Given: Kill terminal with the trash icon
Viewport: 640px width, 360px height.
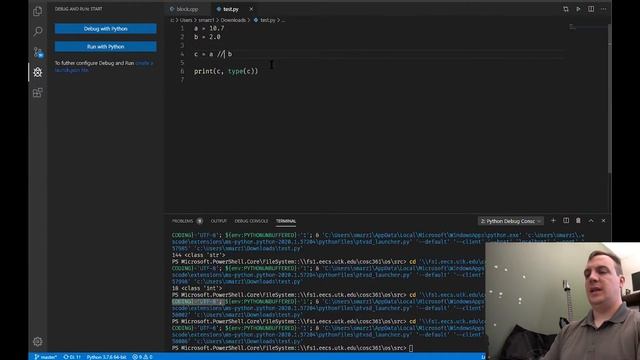Looking at the screenshot, I should pos(578,220).
